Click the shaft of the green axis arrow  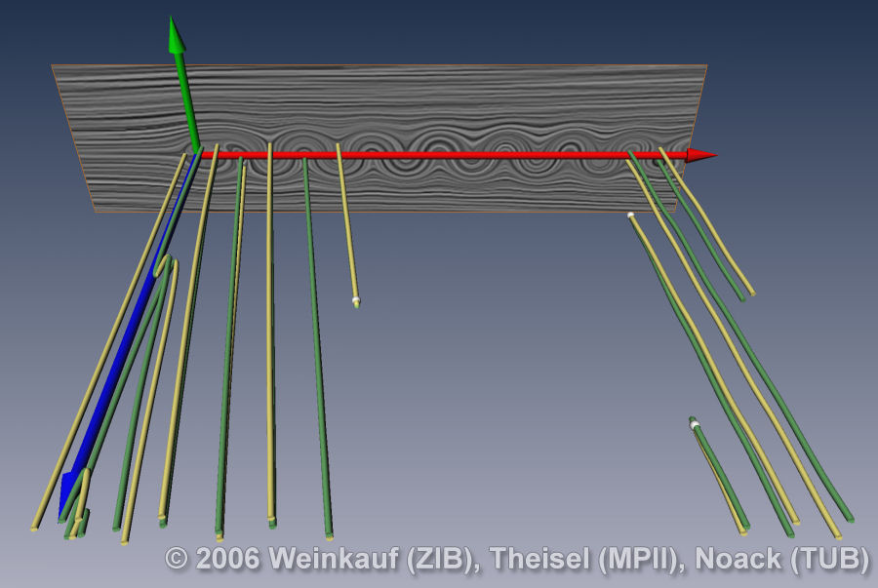[x=186, y=98]
